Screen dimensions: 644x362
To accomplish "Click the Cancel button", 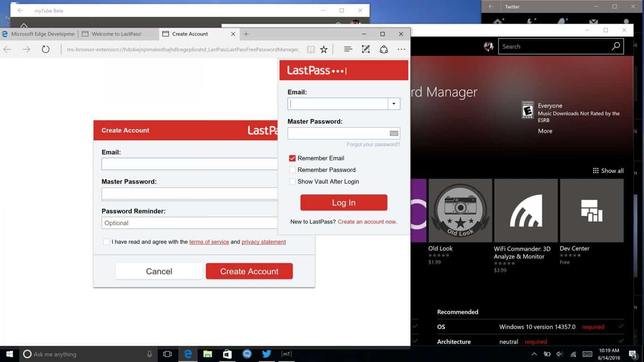I will click(x=159, y=271).
